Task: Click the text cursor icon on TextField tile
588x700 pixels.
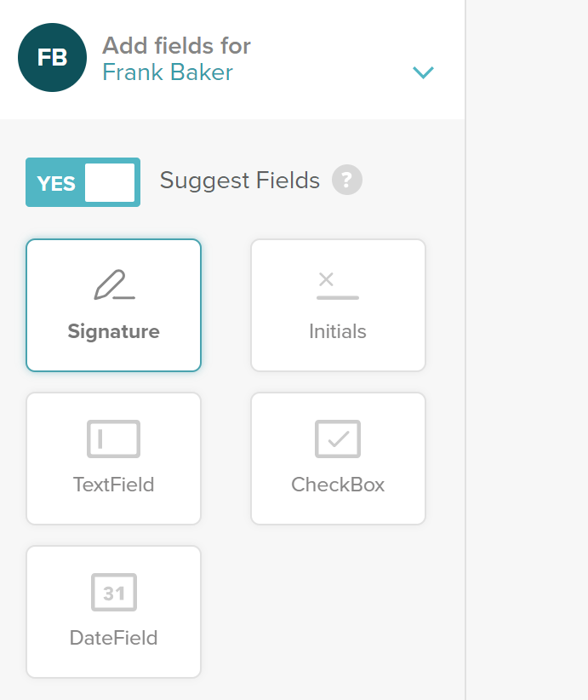Action: (x=113, y=439)
